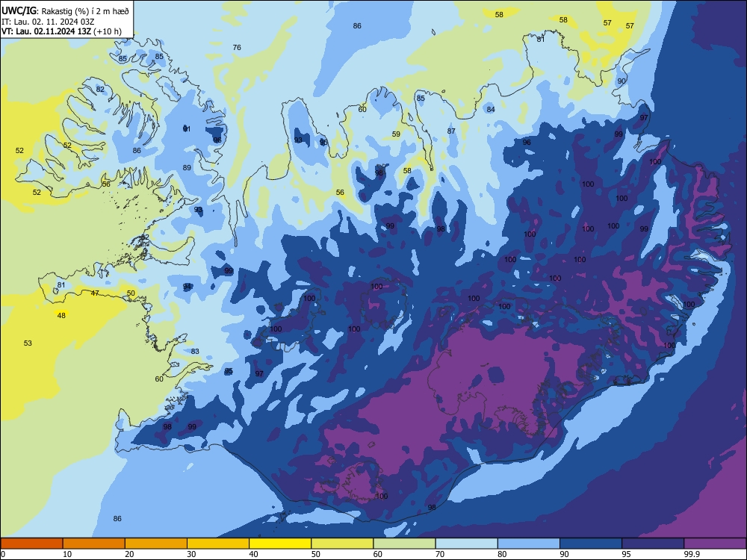The image size is (747, 560).
Task: Click the 95–99.9 indigo legend swatch
Action: coord(653,544)
